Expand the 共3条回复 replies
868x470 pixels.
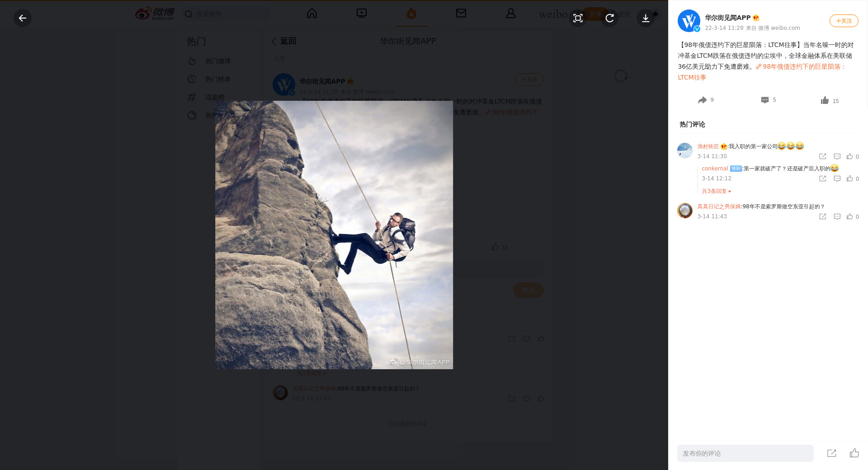coord(716,191)
